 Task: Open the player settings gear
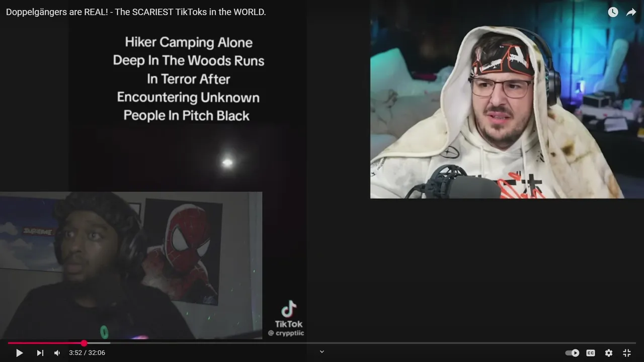pyautogui.click(x=609, y=353)
